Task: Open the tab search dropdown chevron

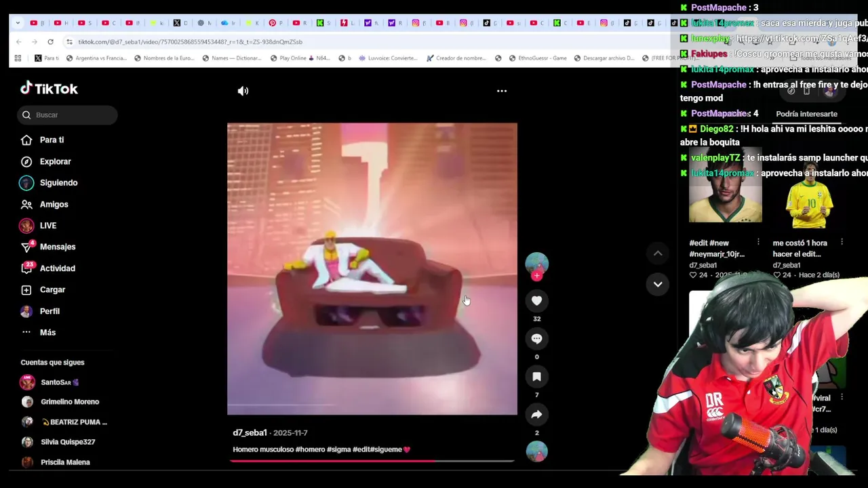Action: point(18,22)
